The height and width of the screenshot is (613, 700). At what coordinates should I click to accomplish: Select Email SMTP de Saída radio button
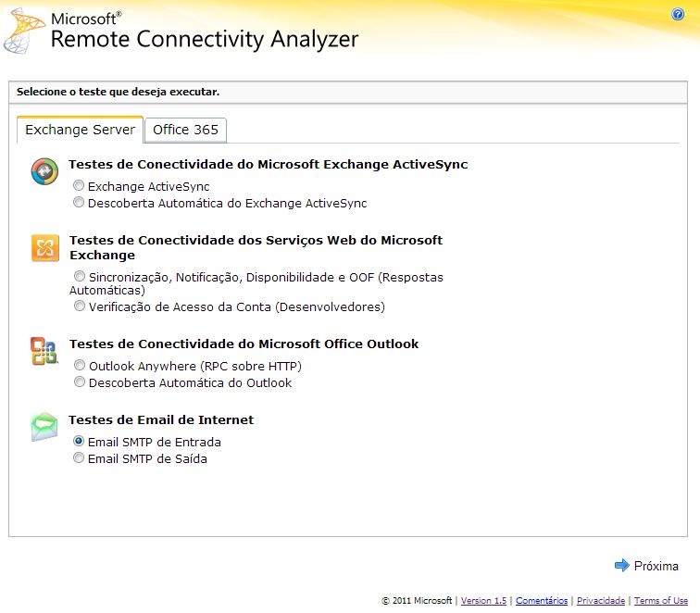80,458
